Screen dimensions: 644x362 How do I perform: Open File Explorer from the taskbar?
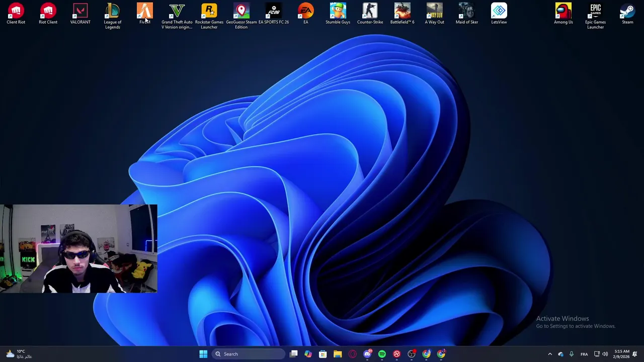[x=338, y=354]
